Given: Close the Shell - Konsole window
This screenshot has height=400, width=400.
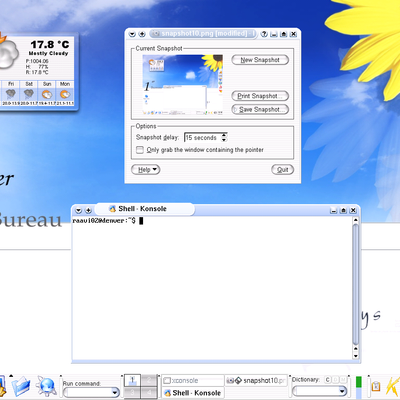Looking at the screenshot, I should [x=353, y=210].
